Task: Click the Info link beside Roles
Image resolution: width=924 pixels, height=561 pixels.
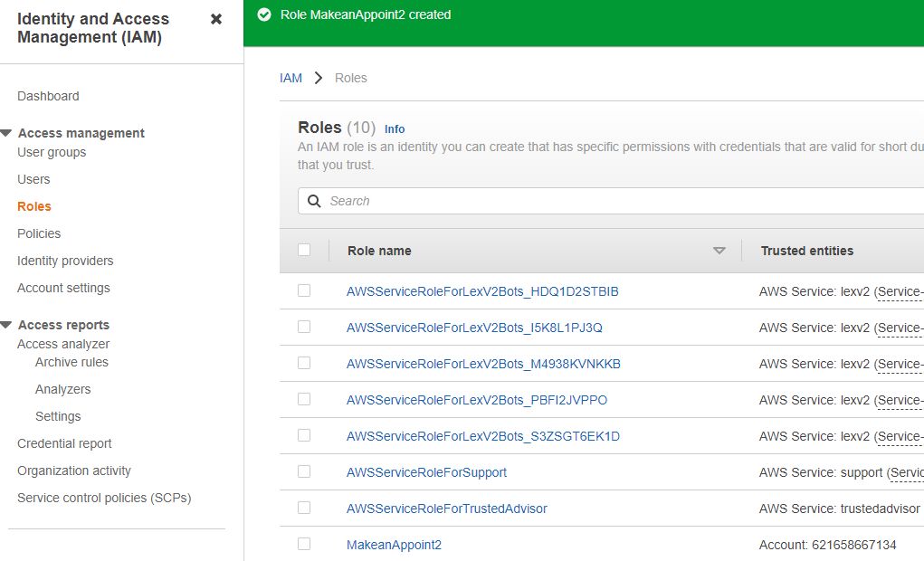Action: point(395,129)
